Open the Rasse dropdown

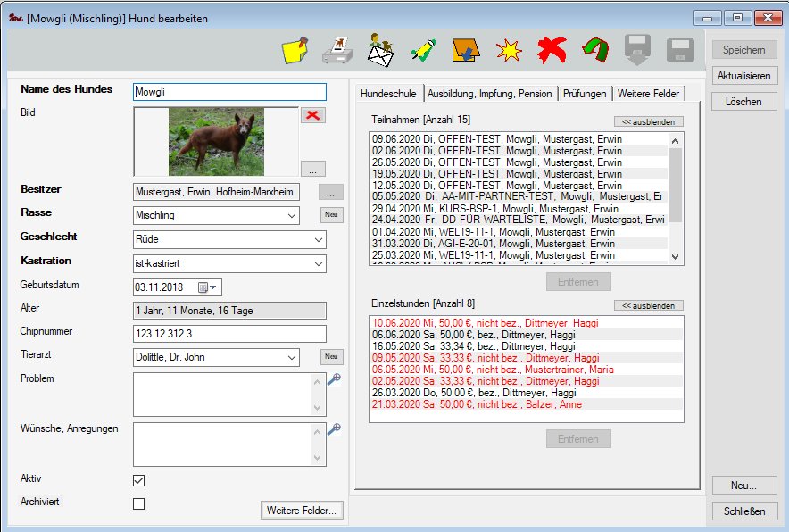coord(293,215)
